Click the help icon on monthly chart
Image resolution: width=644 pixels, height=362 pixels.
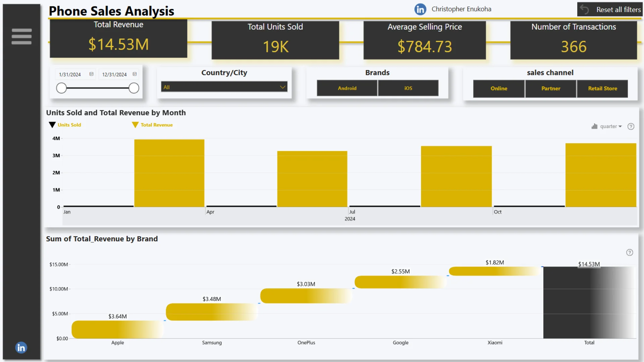(631, 126)
